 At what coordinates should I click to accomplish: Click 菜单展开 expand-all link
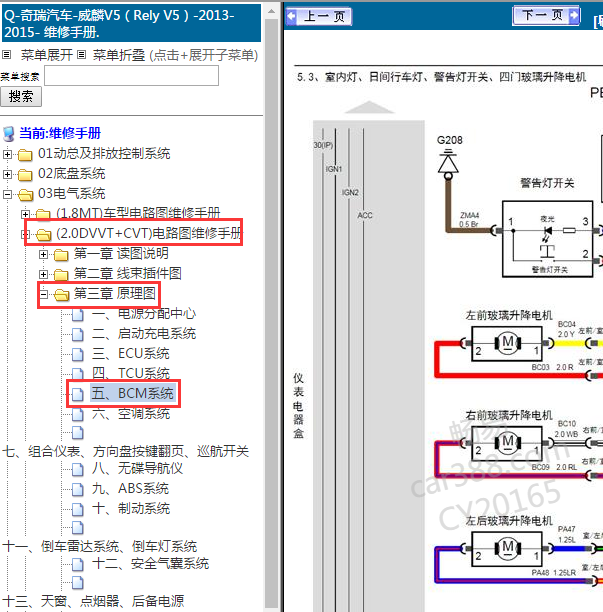pyautogui.click(x=47, y=55)
